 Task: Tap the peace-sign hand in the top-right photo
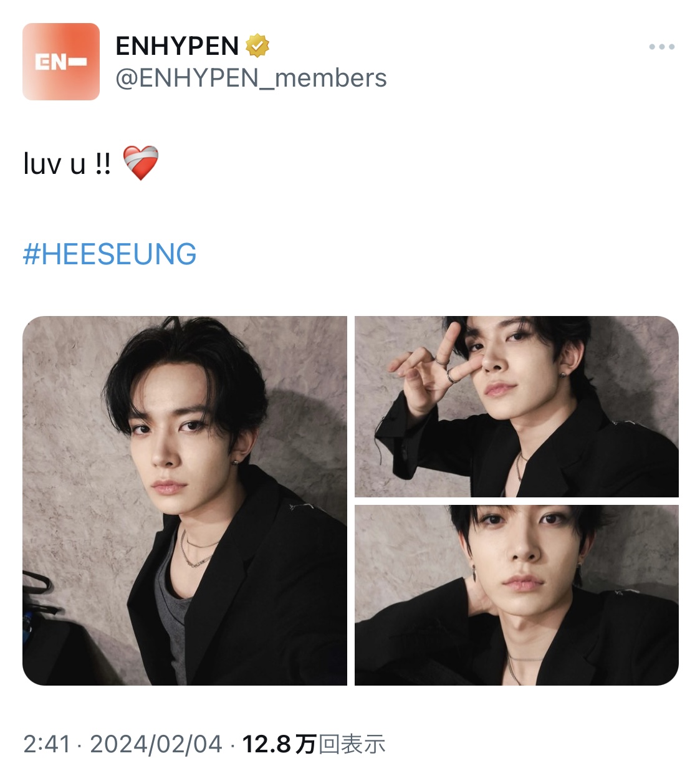click(429, 368)
